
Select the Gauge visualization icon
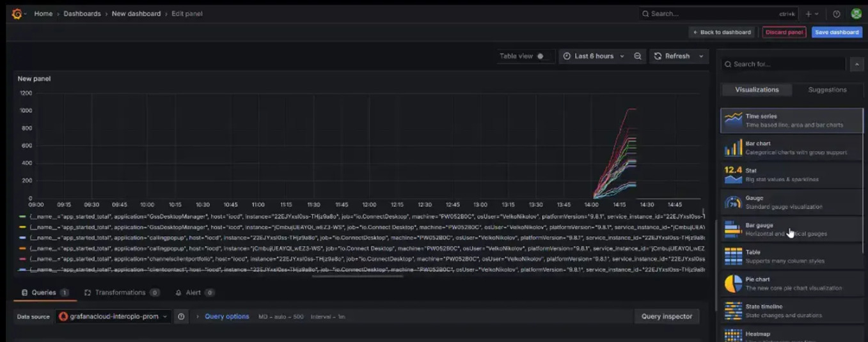pyautogui.click(x=733, y=202)
